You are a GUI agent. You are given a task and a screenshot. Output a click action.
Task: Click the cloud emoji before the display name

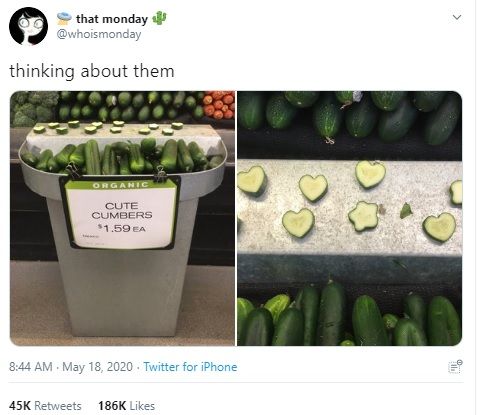tap(64, 19)
